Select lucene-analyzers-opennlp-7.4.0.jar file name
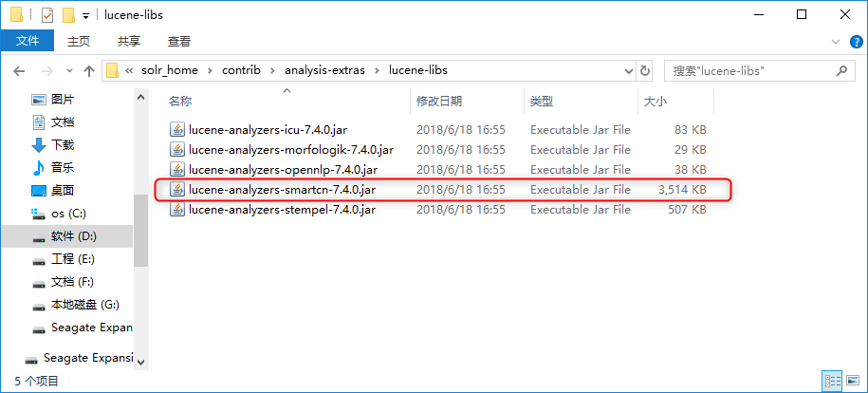This screenshot has width=868, height=393. pos(283,170)
